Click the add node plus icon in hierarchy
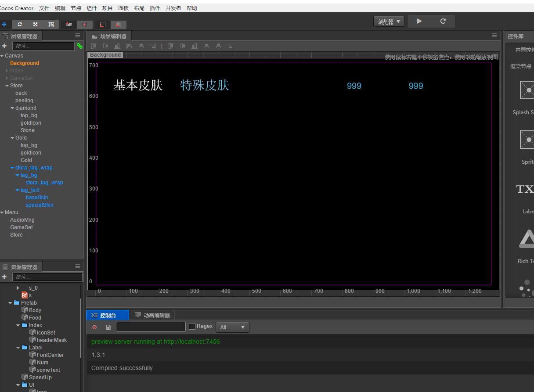534x392 pixels. coord(4,46)
